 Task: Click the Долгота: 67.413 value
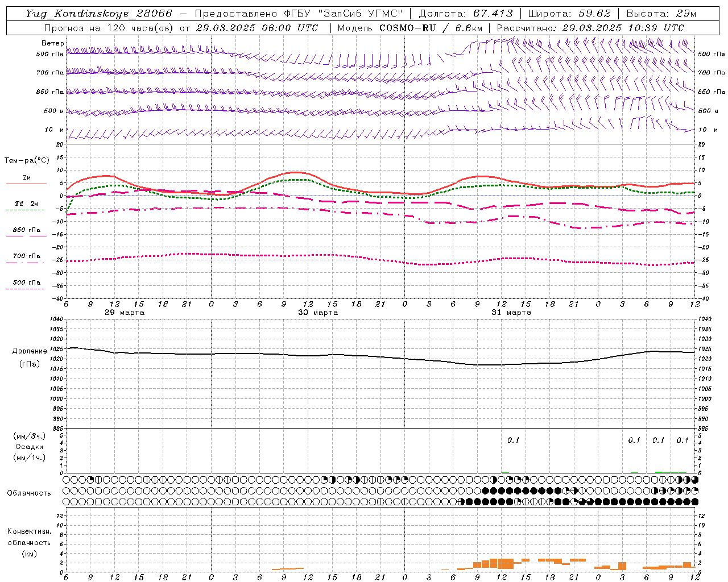pos(466,14)
